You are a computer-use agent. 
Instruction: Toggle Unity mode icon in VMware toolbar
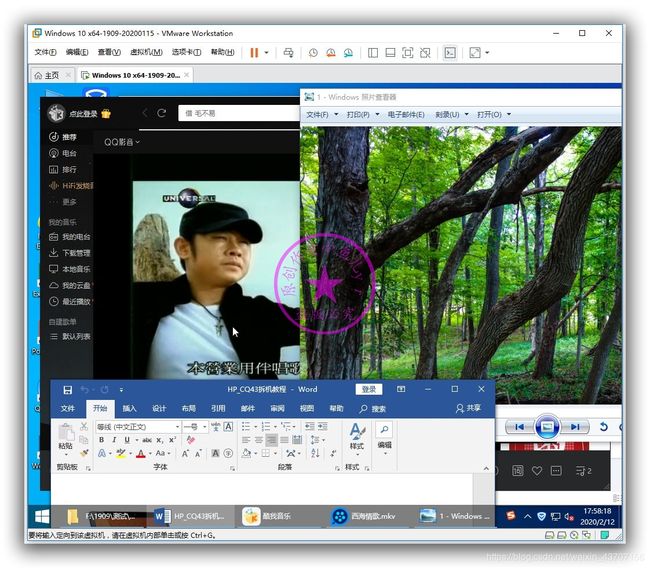tap(425, 53)
